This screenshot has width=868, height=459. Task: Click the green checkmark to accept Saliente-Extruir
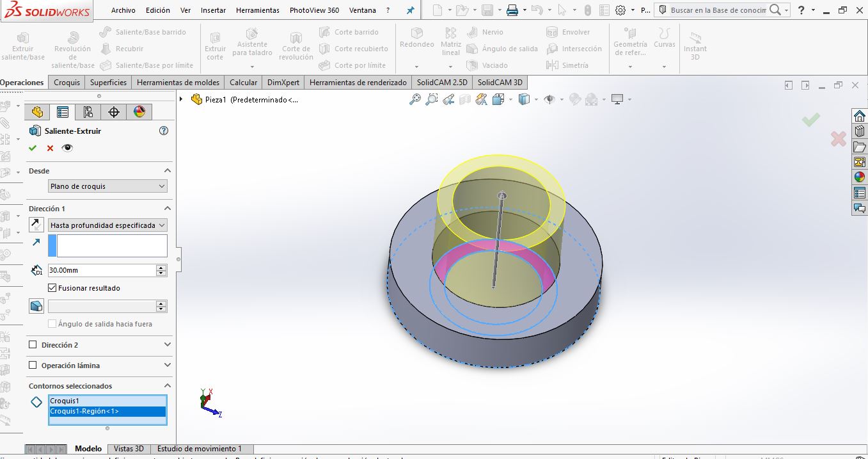pos(33,148)
